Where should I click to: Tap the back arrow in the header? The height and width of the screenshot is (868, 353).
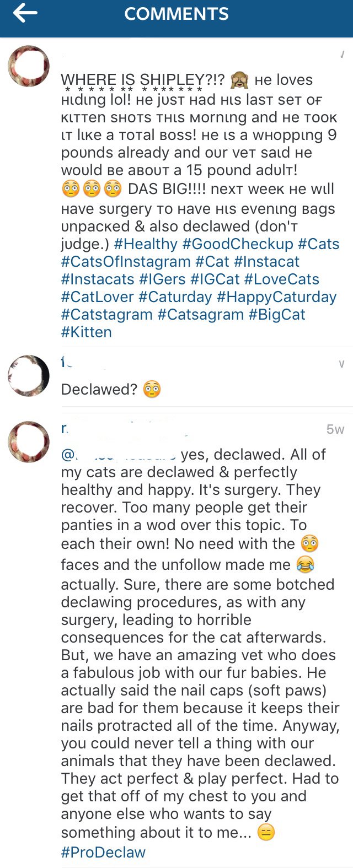pos(25,14)
